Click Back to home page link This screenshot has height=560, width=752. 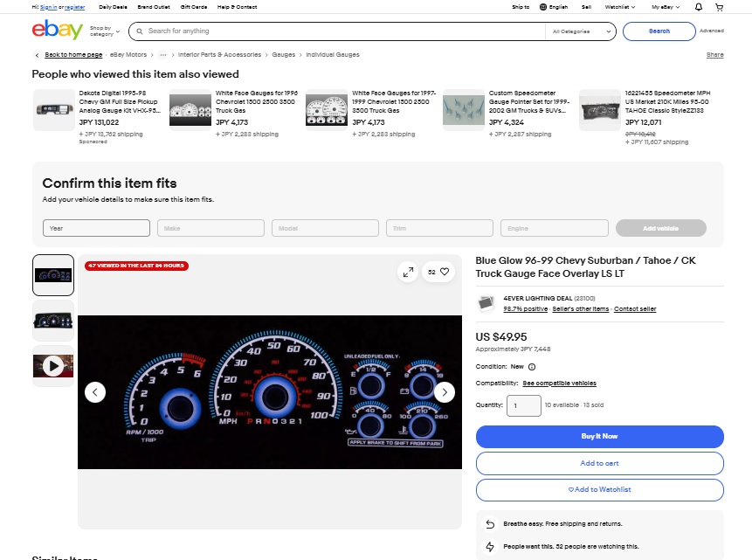[73, 55]
